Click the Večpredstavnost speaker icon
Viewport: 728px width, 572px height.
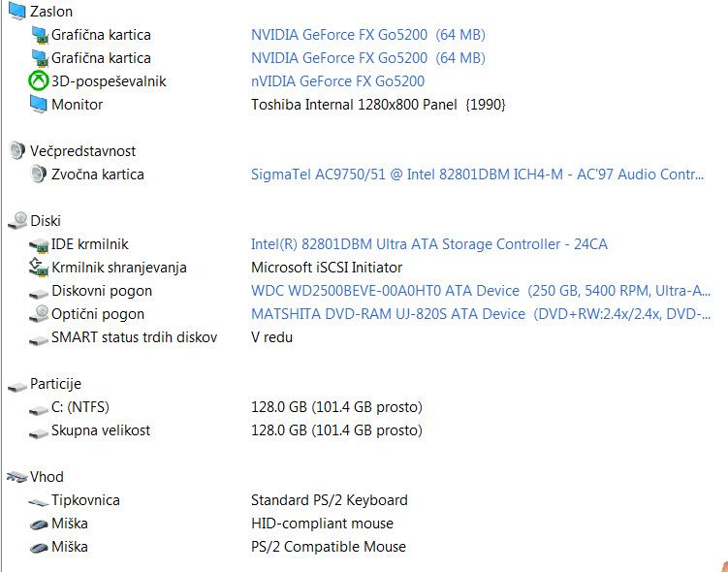click(17, 151)
